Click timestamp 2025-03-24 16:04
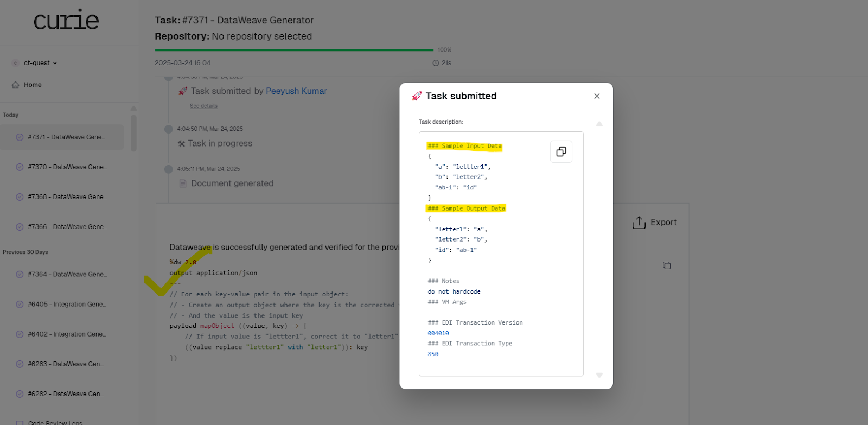The image size is (868, 425). pos(183,63)
